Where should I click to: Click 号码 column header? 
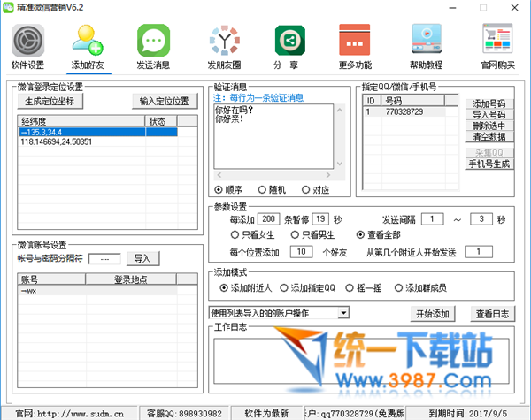[412, 101]
